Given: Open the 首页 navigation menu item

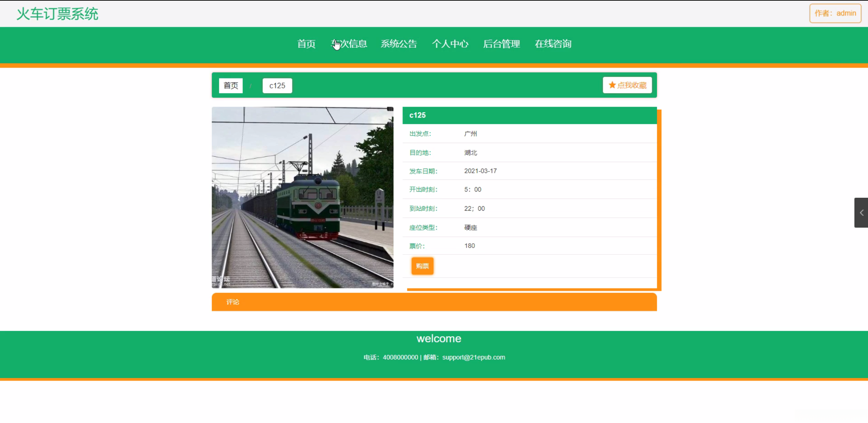Looking at the screenshot, I should click(306, 44).
